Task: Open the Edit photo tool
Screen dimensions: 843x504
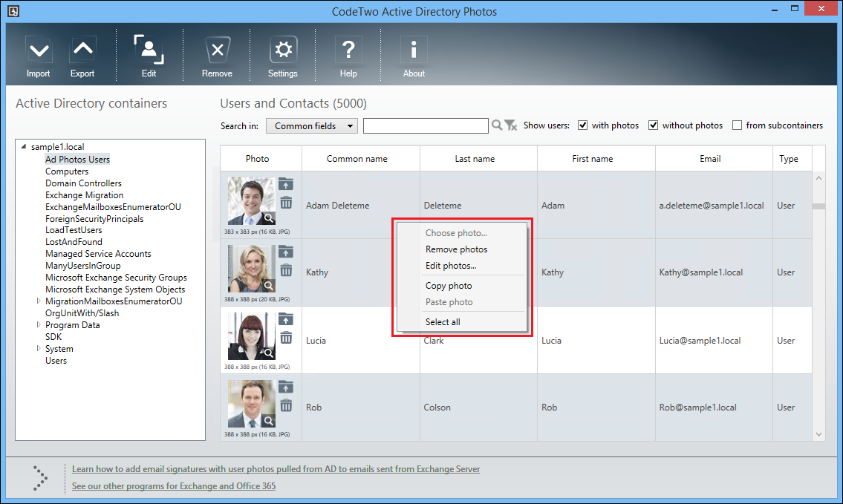Action: (x=149, y=57)
